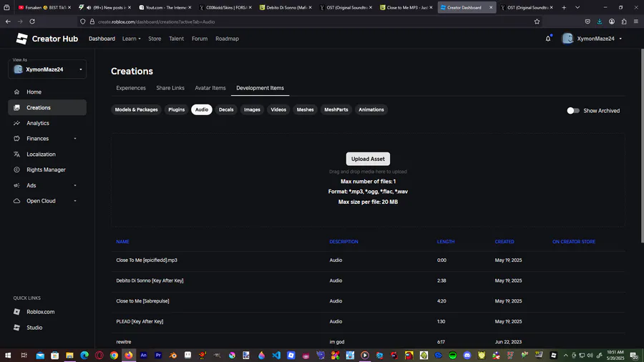Filter by Plugins chip

[177, 109]
